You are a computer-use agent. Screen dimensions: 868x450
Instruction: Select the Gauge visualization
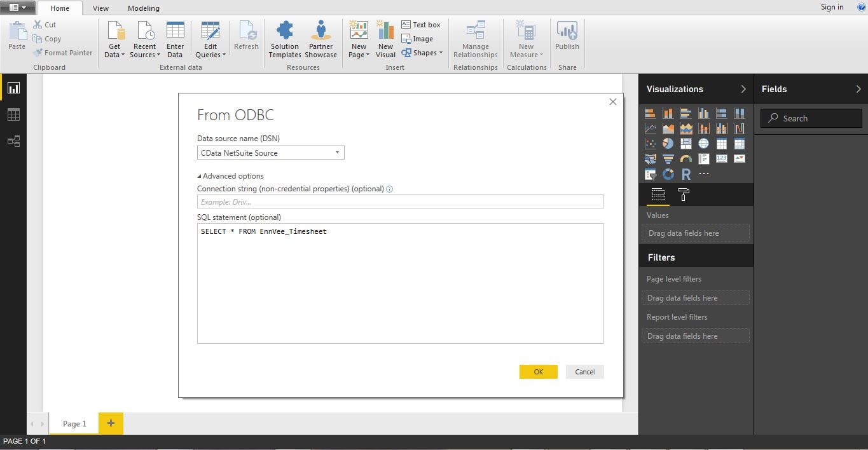(x=685, y=158)
